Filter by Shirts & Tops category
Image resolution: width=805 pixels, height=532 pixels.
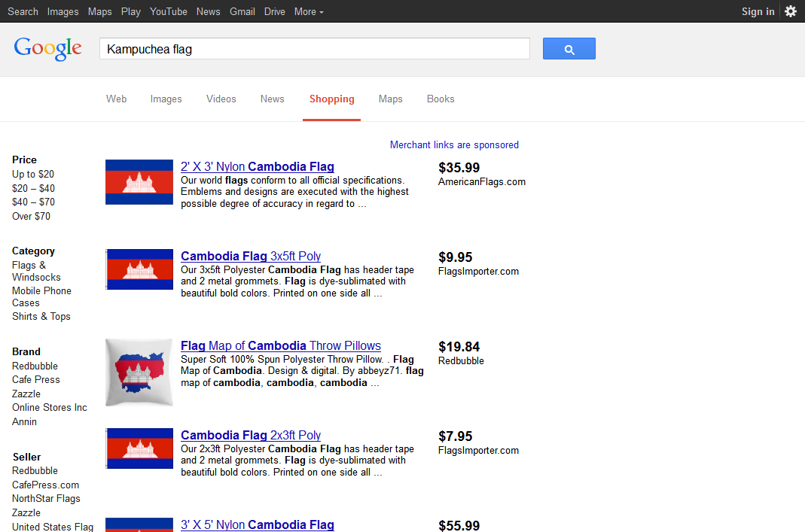point(41,317)
